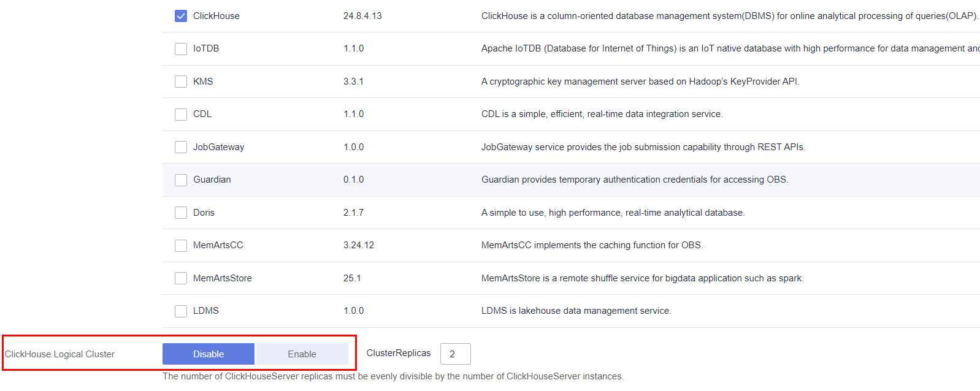Select the Doris database checkbox
980x391 pixels.
[181, 213]
